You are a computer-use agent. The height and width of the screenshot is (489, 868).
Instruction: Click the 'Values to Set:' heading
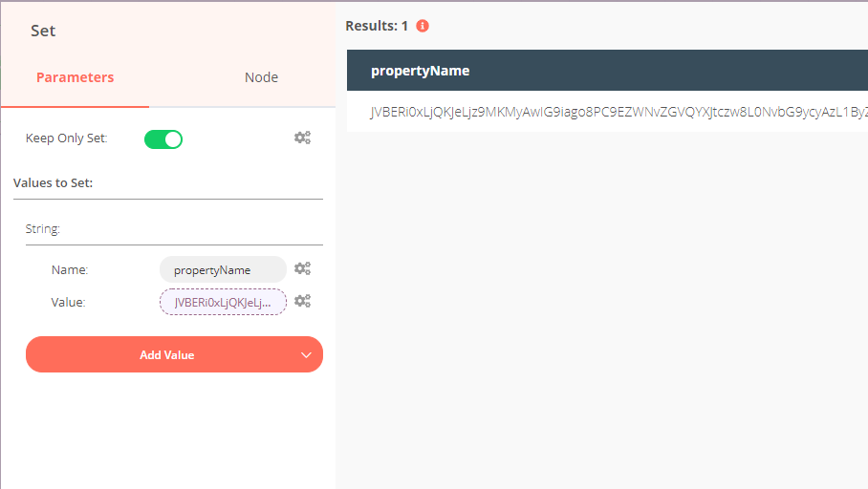click(x=54, y=182)
